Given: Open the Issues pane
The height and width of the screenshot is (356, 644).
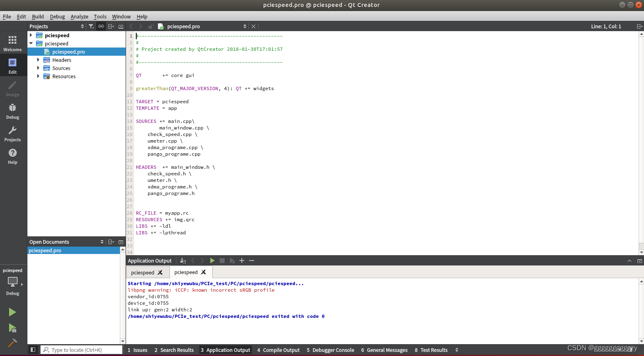Looking at the screenshot, I should pyautogui.click(x=137, y=350).
